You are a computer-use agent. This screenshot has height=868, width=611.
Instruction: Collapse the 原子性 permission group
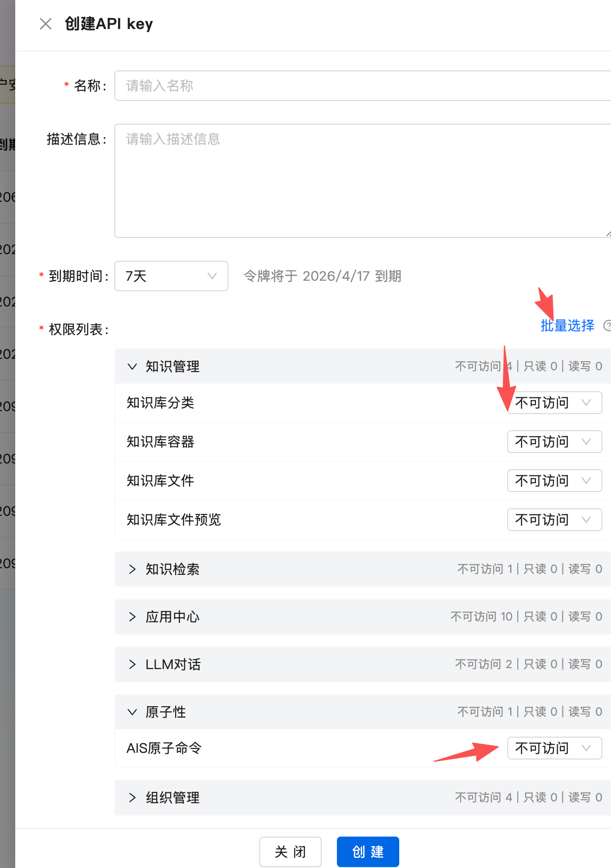tap(132, 712)
